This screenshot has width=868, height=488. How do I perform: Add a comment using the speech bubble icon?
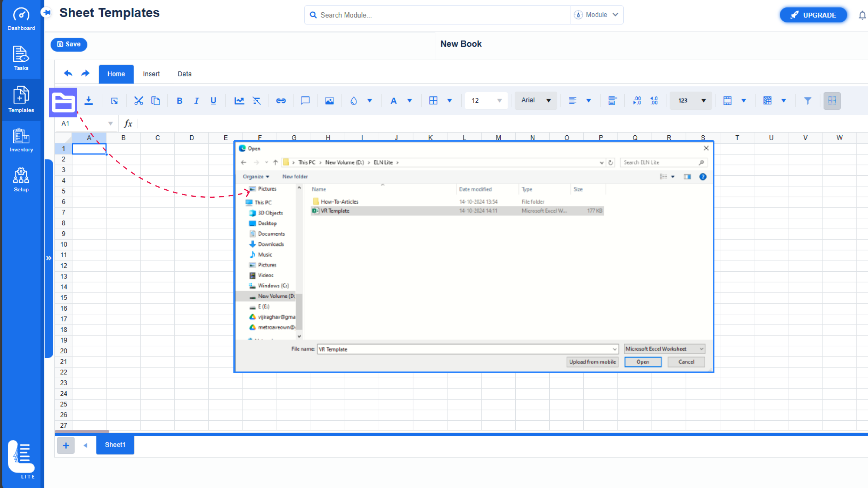[305, 101]
